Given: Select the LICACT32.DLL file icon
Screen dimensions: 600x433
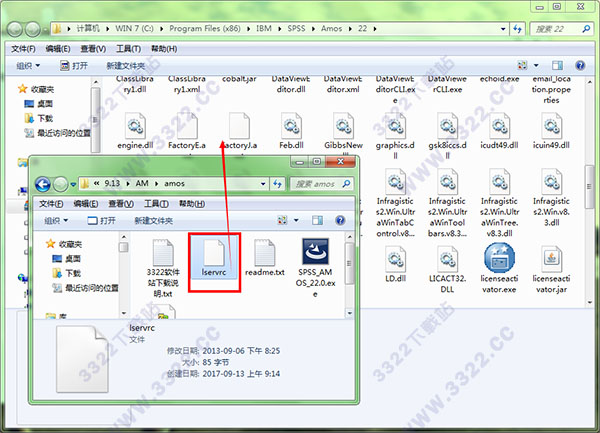Looking at the screenshot, I should (x=447, y=259).
